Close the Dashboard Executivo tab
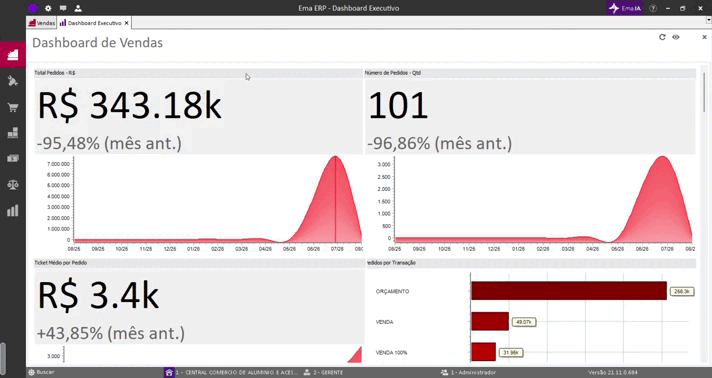Image resolution: width=712 pixels, height=378 pixels. [x=127, y=23]
